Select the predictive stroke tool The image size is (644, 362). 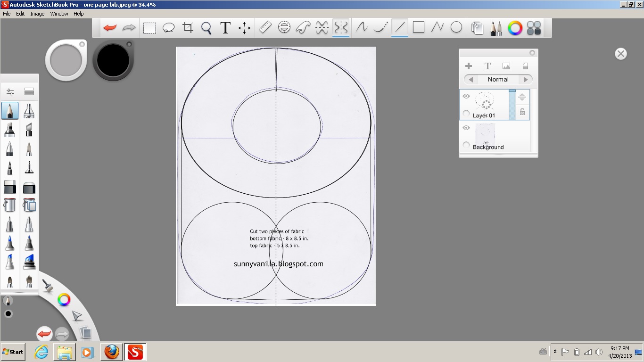tap(380, 28)
